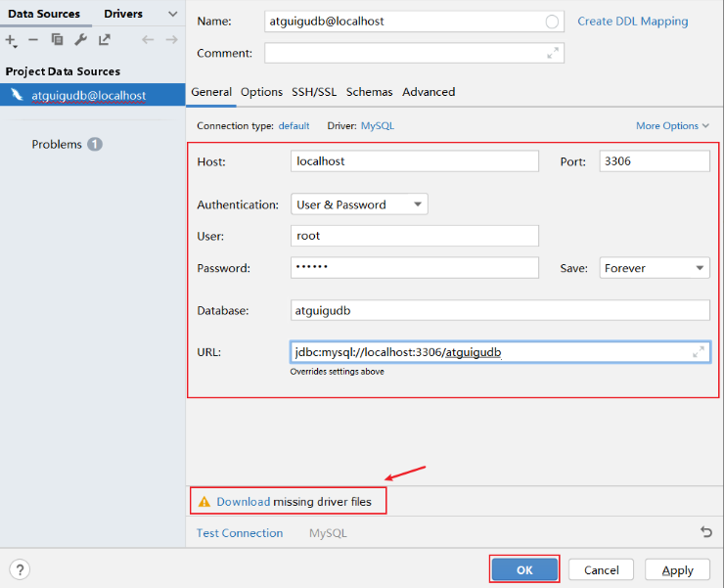
Task: Navigate forward with right arrow icon
Action: click(x=171, y=40)
